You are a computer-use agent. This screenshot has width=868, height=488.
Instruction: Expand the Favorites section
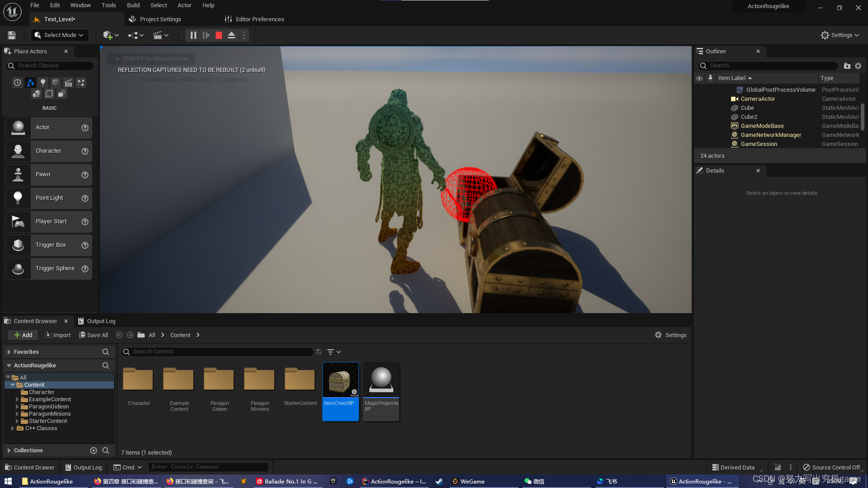click(9, 352)
